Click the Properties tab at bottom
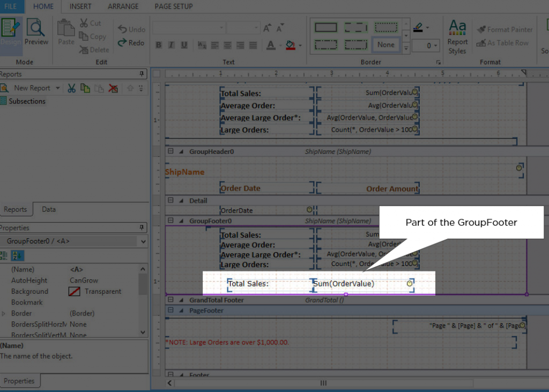The image size is (549, 392). coord(19,381)
